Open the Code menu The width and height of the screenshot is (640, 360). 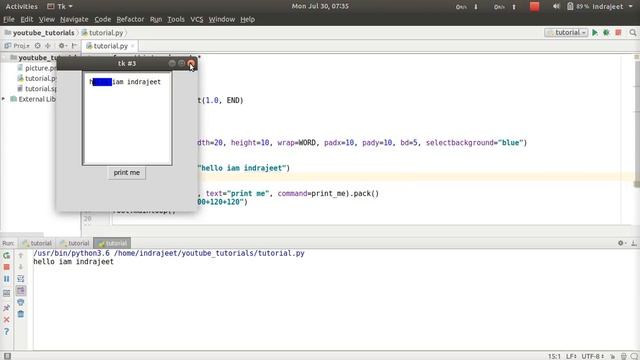tap(102, 19)
